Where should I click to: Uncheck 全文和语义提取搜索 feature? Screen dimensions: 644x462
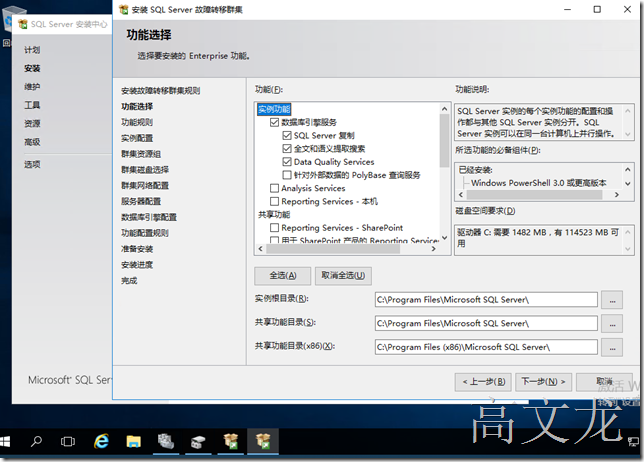(x=287, y=149)
